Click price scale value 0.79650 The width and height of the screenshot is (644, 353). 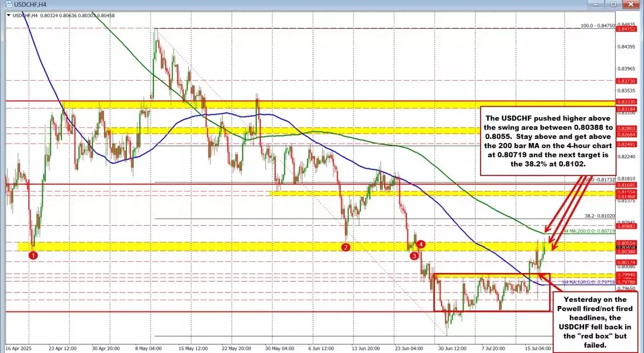(x=626, y=289)
